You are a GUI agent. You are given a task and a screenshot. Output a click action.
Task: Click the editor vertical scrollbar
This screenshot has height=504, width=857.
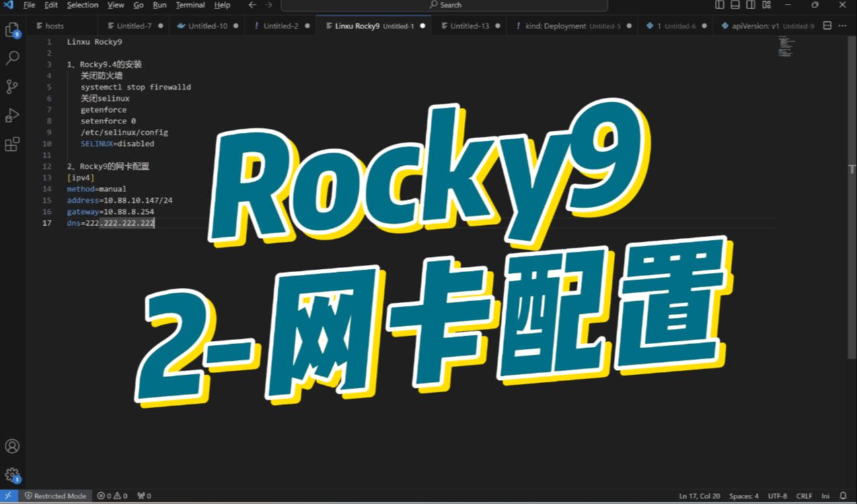click(852, 198)
